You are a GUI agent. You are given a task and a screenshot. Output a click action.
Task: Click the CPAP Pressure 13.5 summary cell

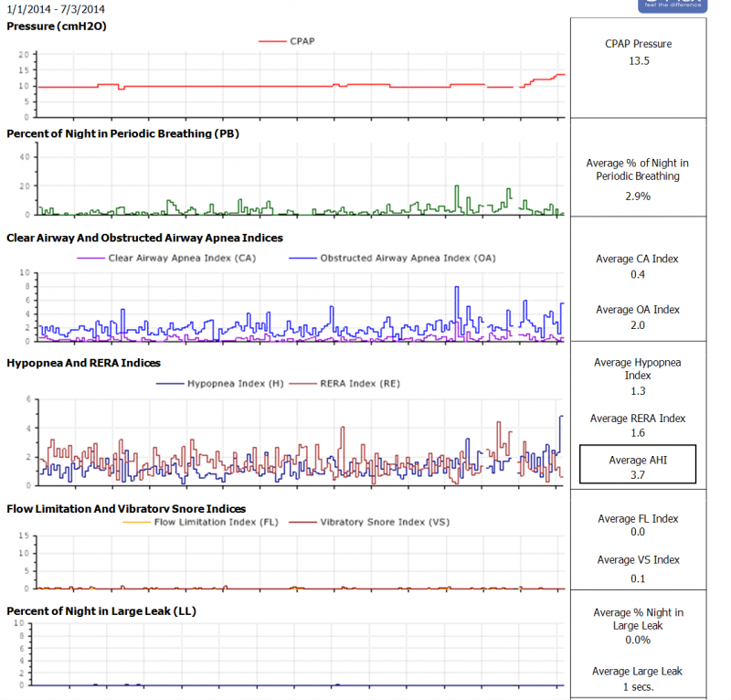tap(638, 61)
